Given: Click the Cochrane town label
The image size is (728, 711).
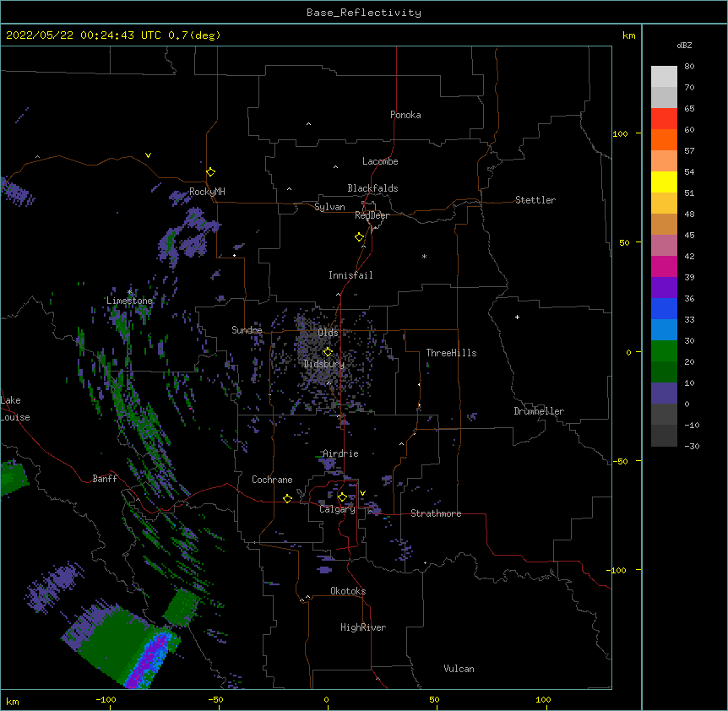Looking at the screenshot, I should click(x=272, y=480).
